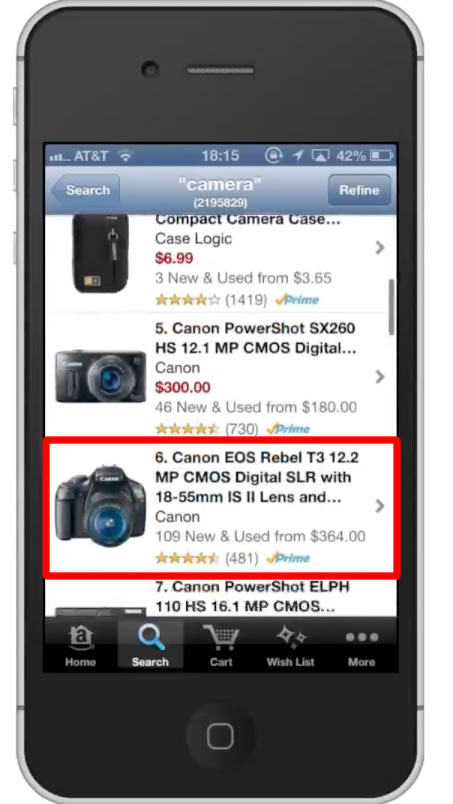This screenshot has height=804, width=453.
Task: Click the results list scrollbar
Action: (391, 307)
